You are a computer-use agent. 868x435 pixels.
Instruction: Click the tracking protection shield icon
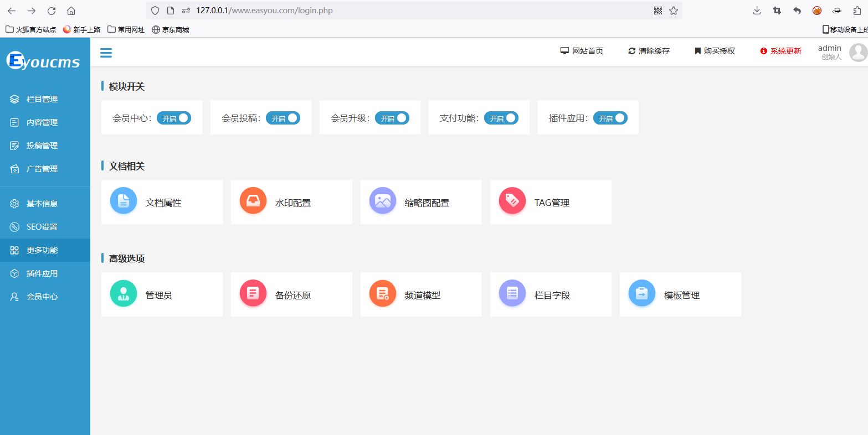click(155, 11)
